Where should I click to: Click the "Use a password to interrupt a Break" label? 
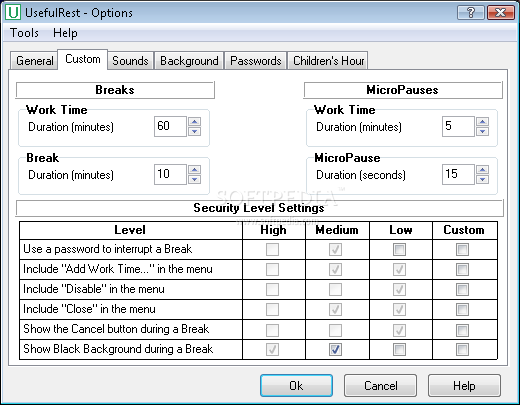108,249
